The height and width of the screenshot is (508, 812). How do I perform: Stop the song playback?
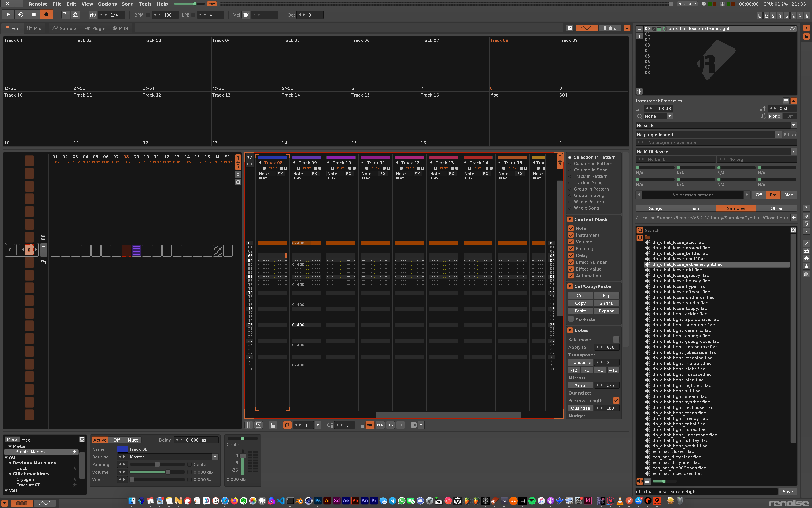click(x=34, y=14)
